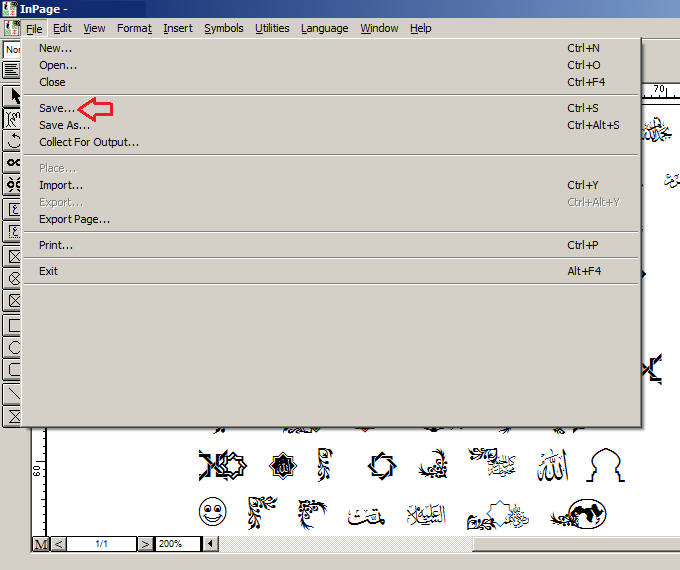This screenshot has height=570, width=680.
Task: Click the M master page button
Action: 41,543
